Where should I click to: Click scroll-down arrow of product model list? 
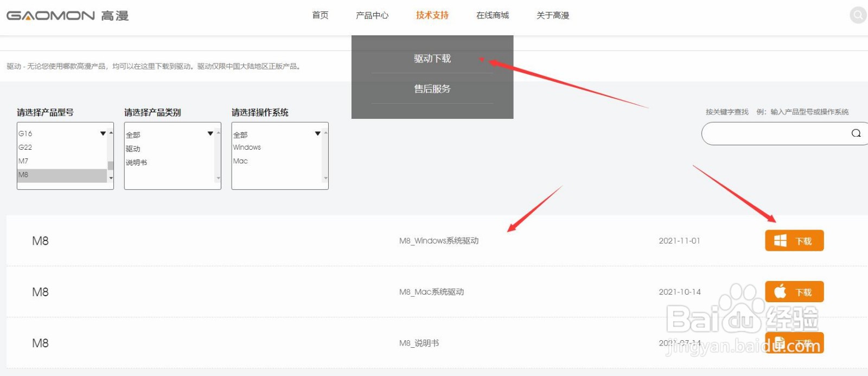coord(111,178)
